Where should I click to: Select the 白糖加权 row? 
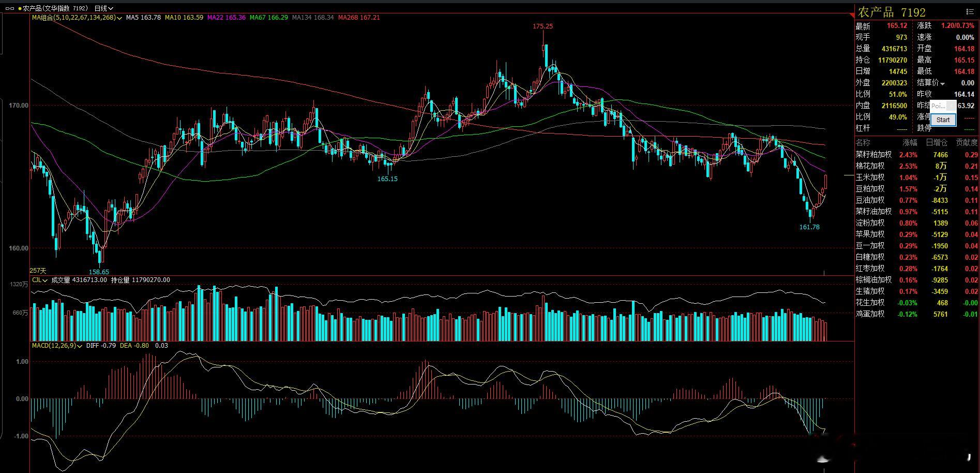tap(917, 257)
